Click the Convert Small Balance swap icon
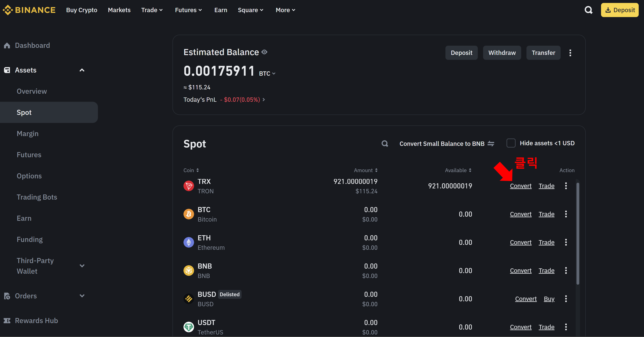The height and width of the screenshot is (337, 644). coord(491,144)
